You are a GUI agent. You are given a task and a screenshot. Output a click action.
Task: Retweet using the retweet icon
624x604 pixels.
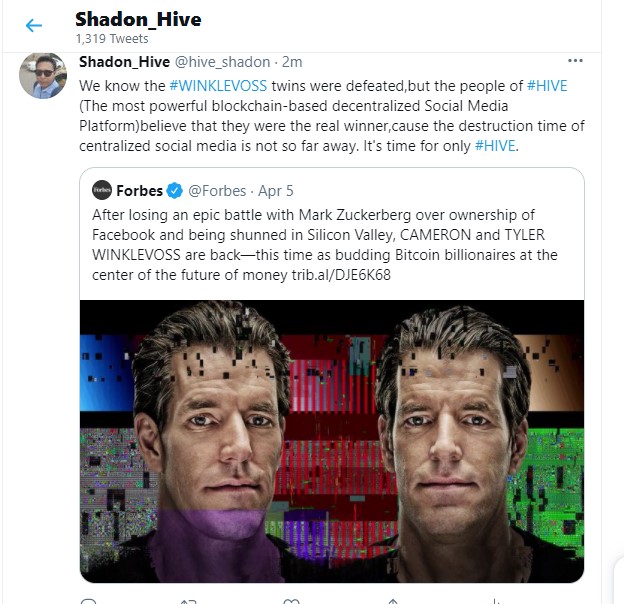pyautogui.click(x=189, y=601)
